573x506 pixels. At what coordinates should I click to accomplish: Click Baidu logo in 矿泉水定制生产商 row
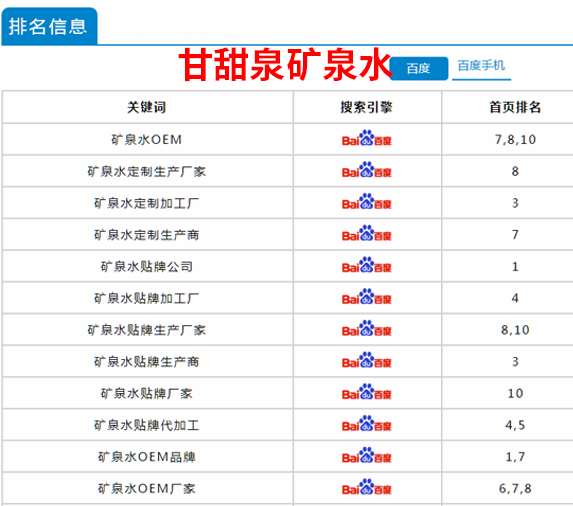pyautogui.click(x=367, y=233)
